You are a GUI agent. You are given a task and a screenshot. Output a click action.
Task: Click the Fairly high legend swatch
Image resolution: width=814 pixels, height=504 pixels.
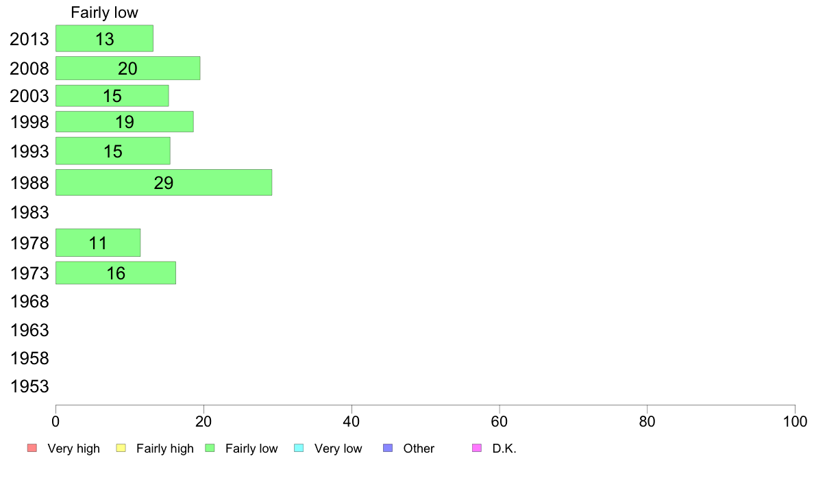121,449
